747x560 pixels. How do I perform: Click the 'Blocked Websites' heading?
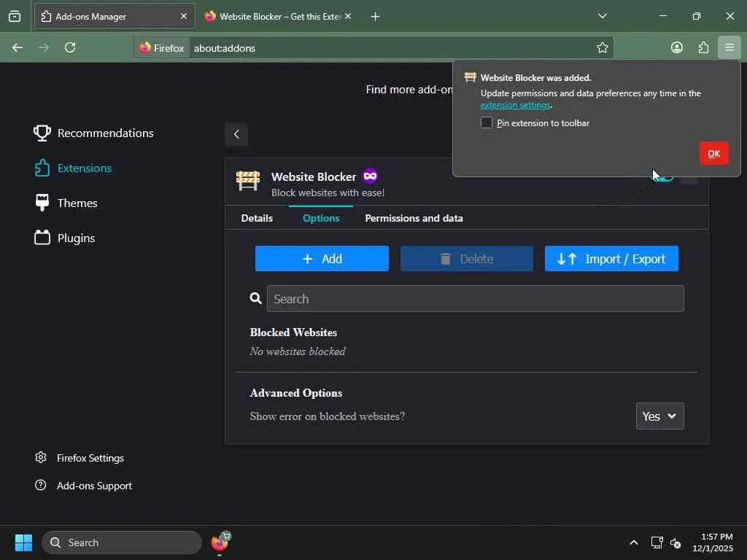click(x=293, y=332)
